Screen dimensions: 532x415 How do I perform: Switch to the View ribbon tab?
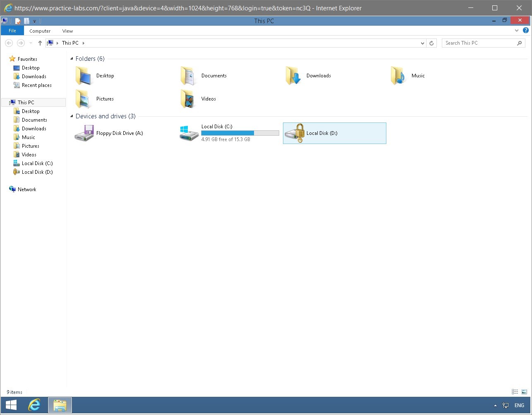67,31
